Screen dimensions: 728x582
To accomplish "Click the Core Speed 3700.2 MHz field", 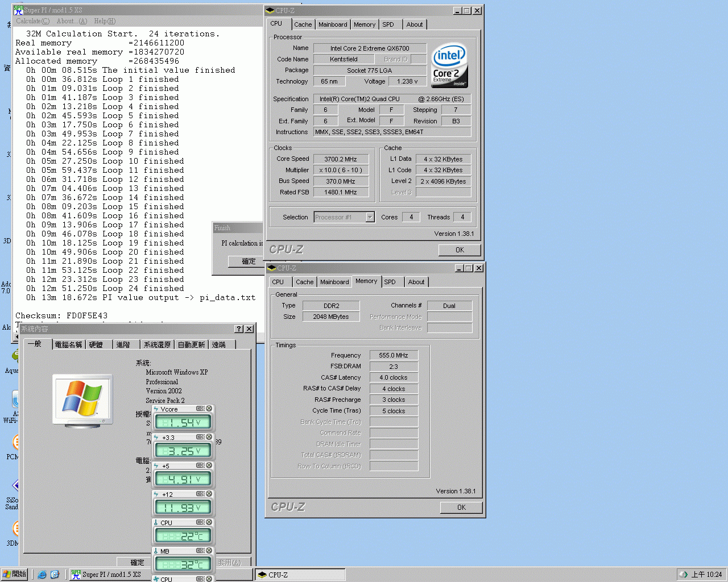I will 341,159.
